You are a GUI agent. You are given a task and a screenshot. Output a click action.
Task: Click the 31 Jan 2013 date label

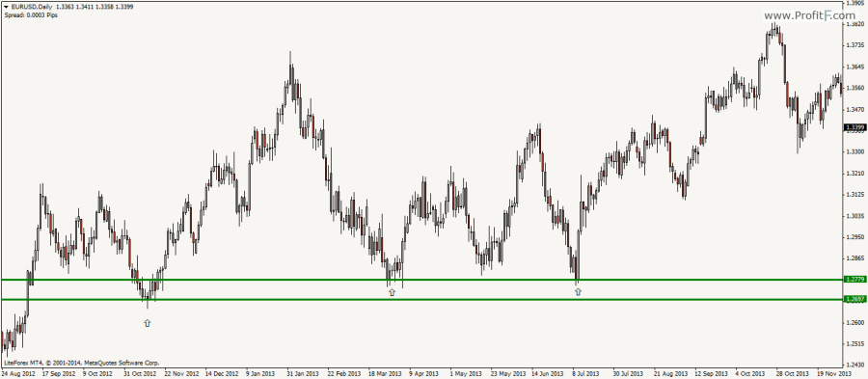(x=302, y=374)
